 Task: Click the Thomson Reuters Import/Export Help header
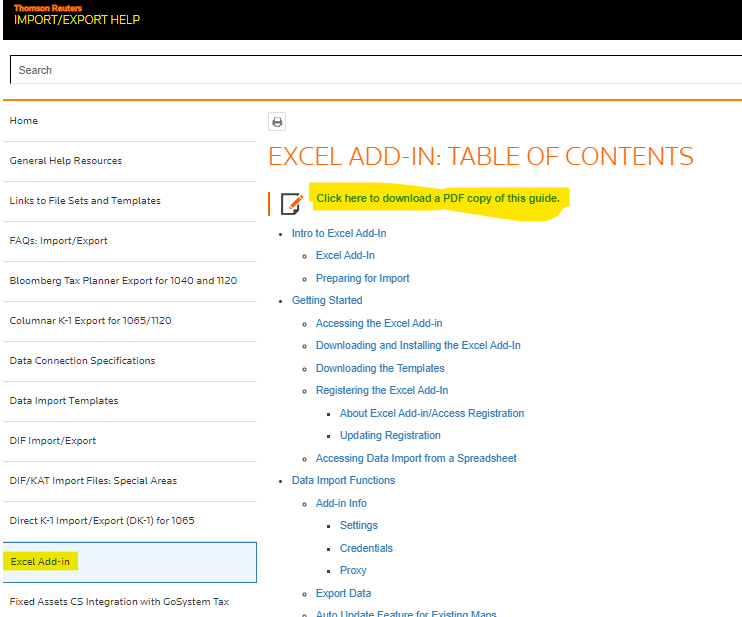pos(77,15)
